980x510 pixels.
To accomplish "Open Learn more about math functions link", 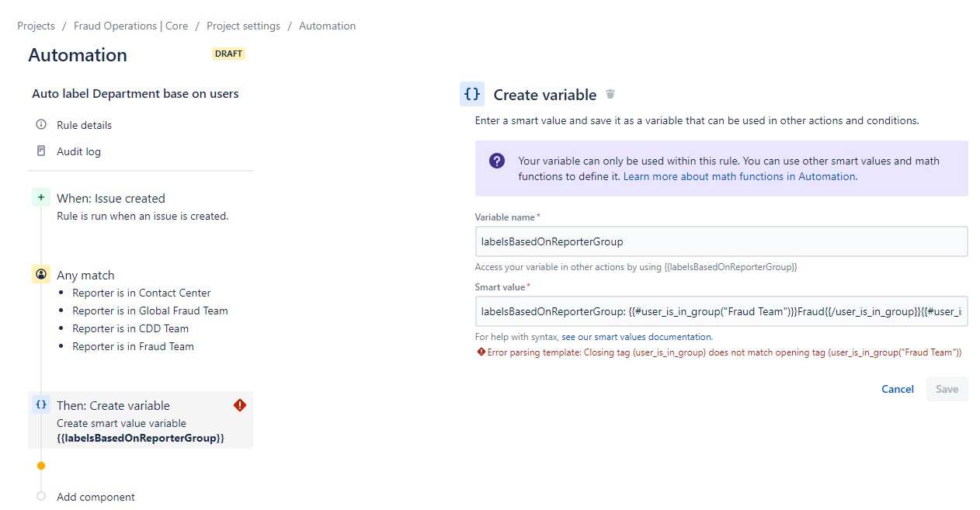I will (x=739, y=176).
